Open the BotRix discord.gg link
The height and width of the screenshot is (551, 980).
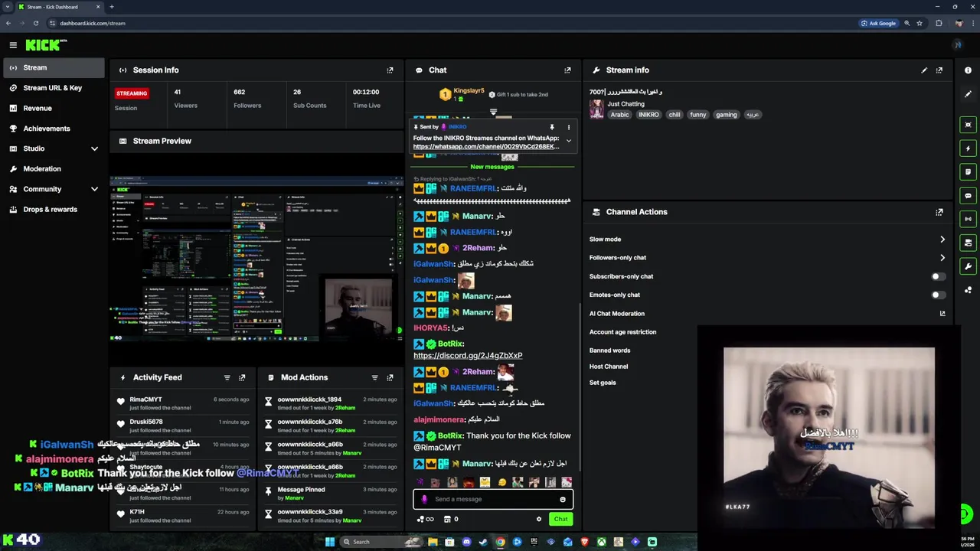click(468, 355)
